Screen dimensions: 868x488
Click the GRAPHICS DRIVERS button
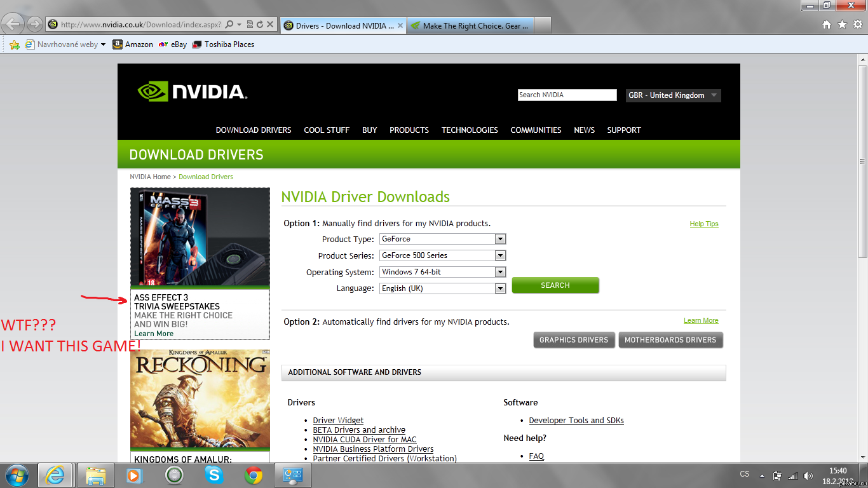pos(574,340)
